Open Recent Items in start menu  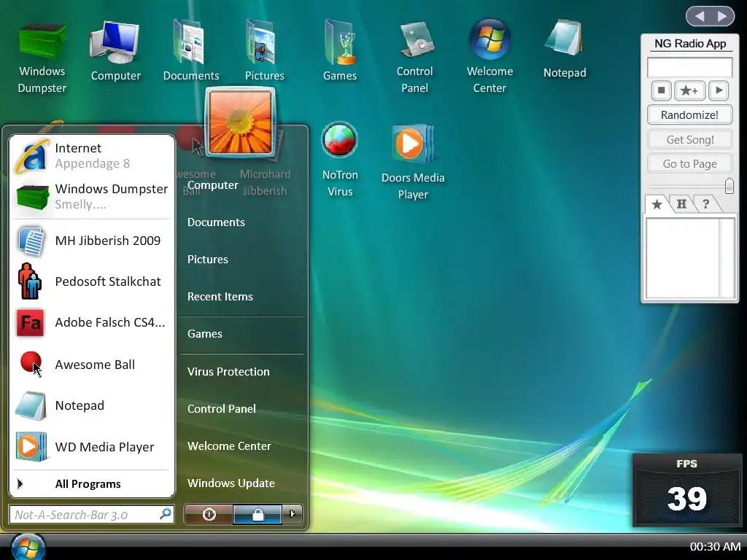click(x=220, y=297)
